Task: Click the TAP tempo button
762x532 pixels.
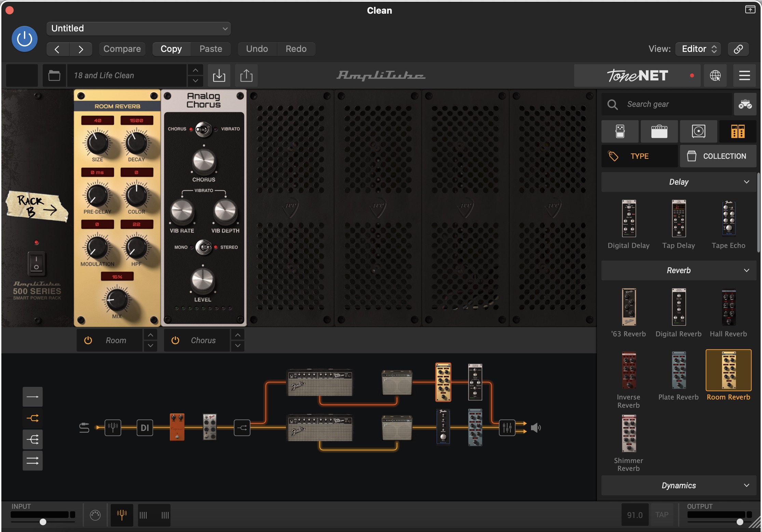Action: (662, 515)
